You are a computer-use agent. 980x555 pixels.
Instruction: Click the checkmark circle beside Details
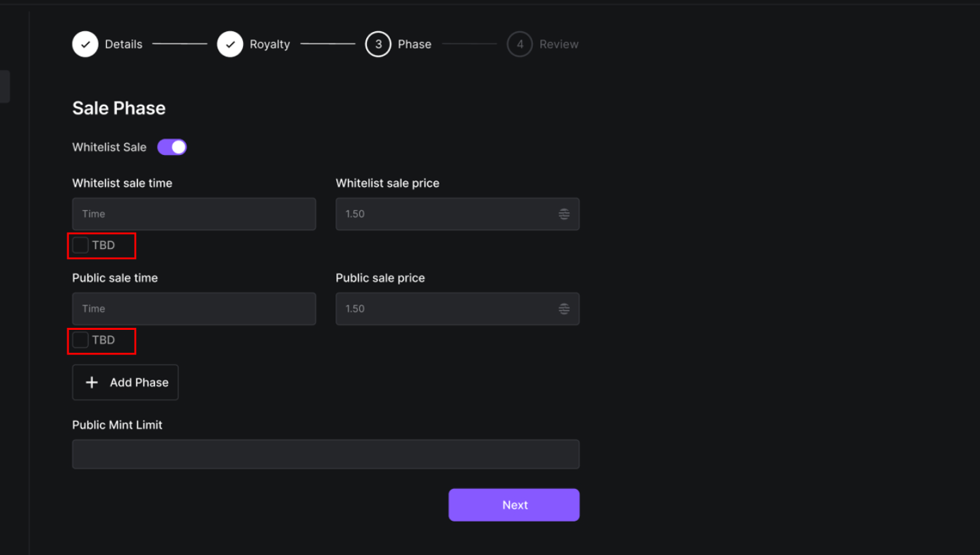point(85,44)
